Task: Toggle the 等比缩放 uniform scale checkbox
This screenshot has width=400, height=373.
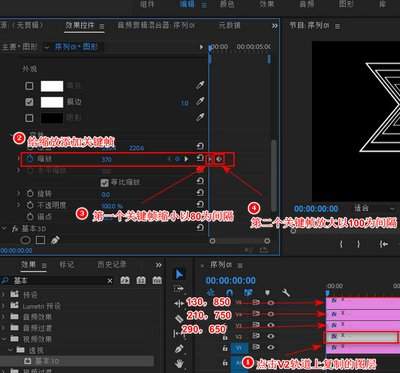Action: point(105,183)
